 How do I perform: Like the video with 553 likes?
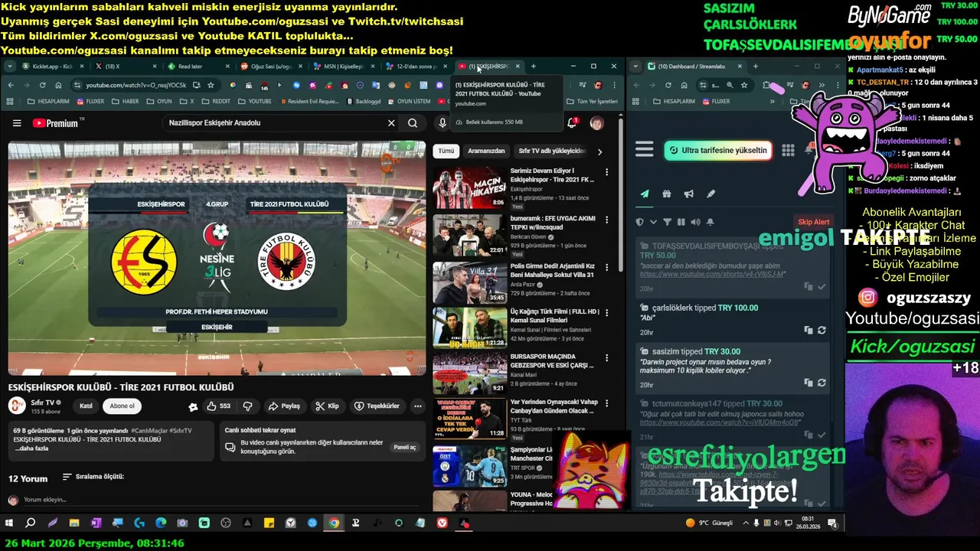tap(218, 406)
